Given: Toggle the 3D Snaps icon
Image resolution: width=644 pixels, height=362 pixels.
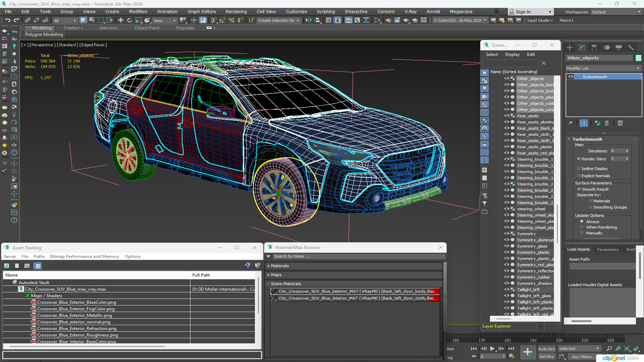Looking at the screenshot, I should coord(213,20).
